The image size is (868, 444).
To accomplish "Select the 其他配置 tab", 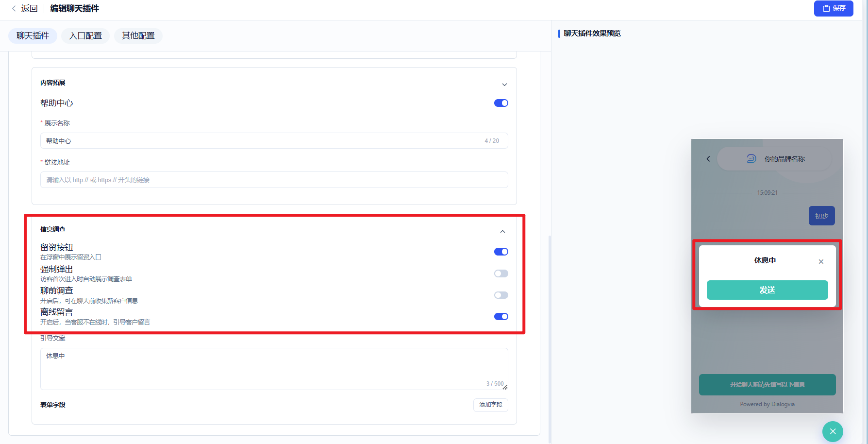I will (138, 36).
